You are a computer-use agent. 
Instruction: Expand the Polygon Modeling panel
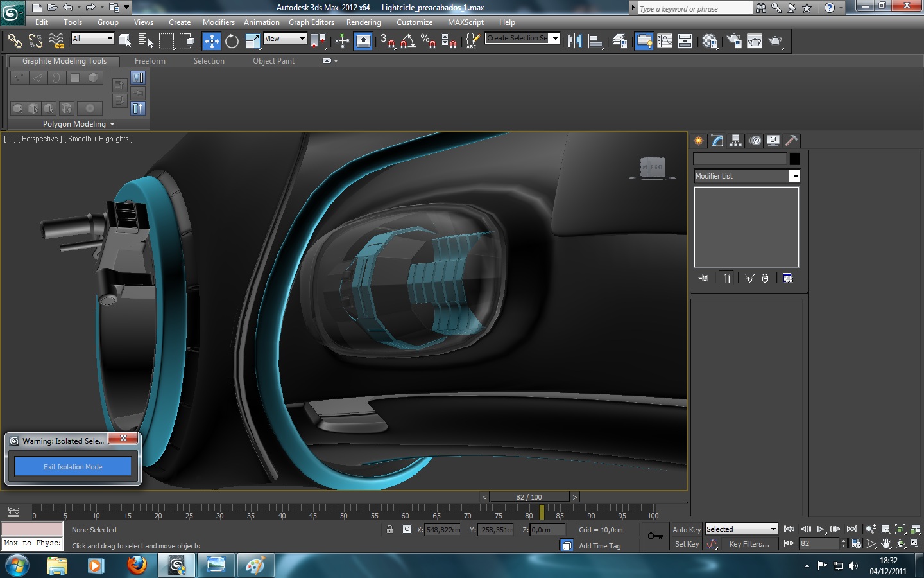click(78, 124)
